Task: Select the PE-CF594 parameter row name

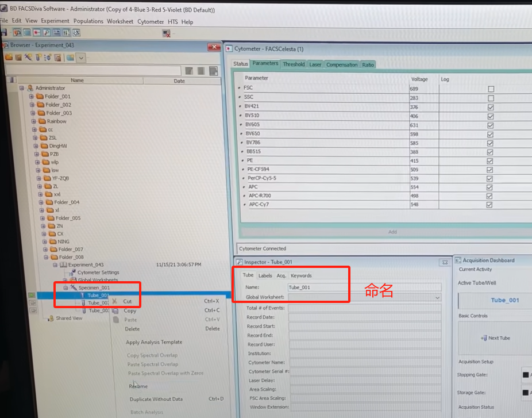Action: click(258, 169)
